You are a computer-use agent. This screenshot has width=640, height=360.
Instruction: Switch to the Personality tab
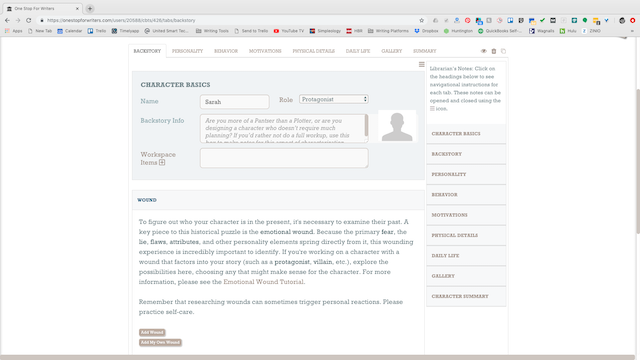pos(187,51)
